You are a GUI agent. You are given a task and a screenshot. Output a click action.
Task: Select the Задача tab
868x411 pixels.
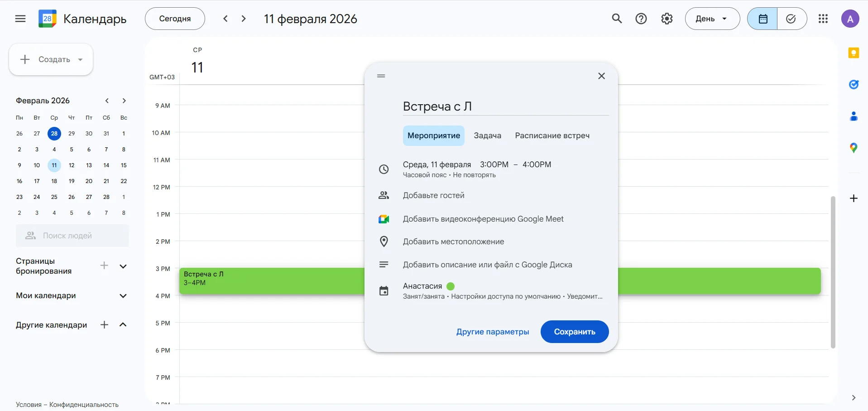pyautogui.click(x=487, y=135)
